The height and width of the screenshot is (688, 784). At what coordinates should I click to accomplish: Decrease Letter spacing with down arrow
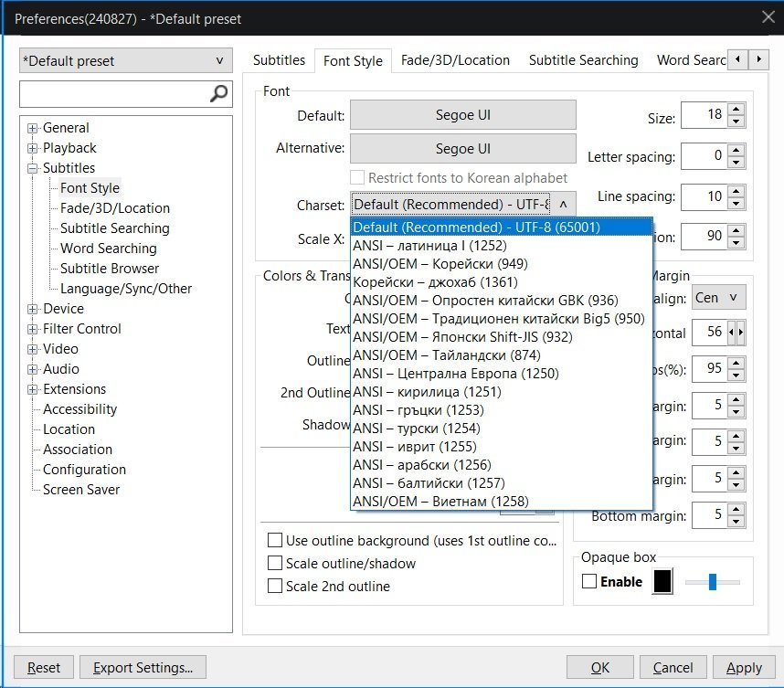point(737,162)
